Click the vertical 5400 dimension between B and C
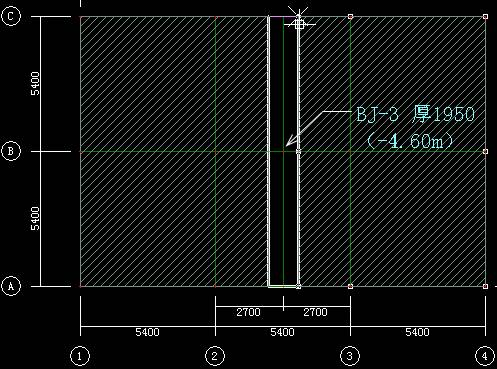This screenshot has width=497, height=369. (35, 83)
